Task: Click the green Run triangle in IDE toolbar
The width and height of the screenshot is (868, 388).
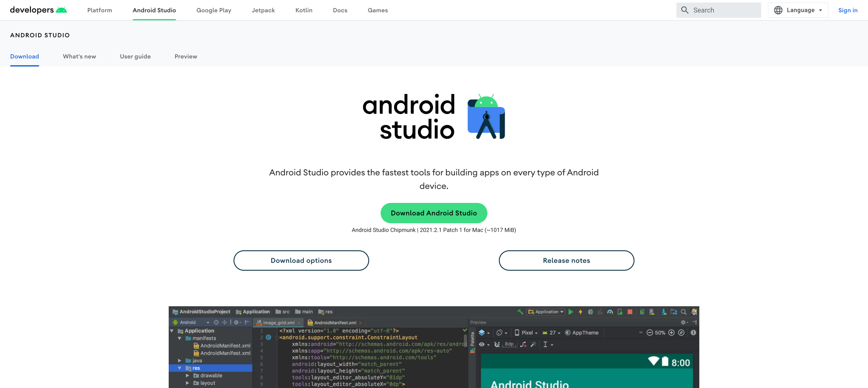Action: pyautogui.click(x=571, y=312)
